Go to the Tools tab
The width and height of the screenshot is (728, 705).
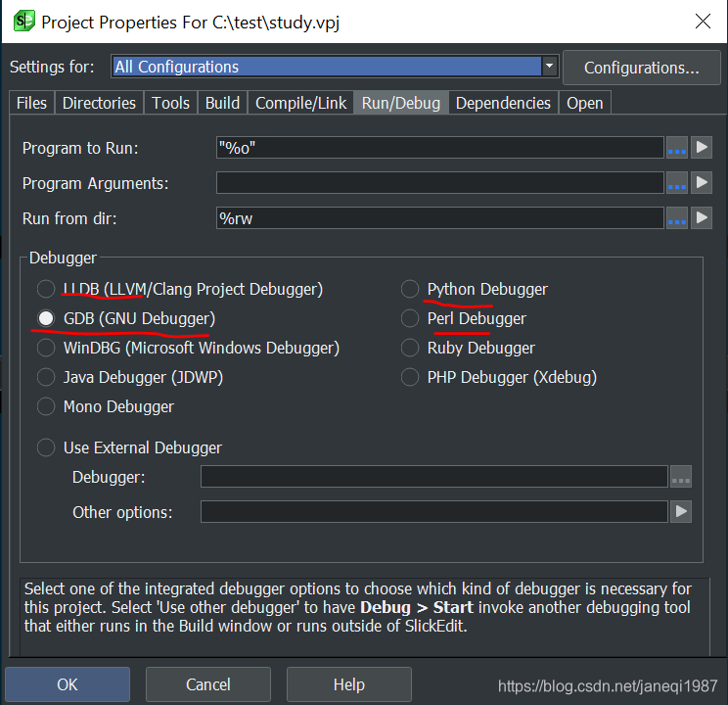click(170, 103)
